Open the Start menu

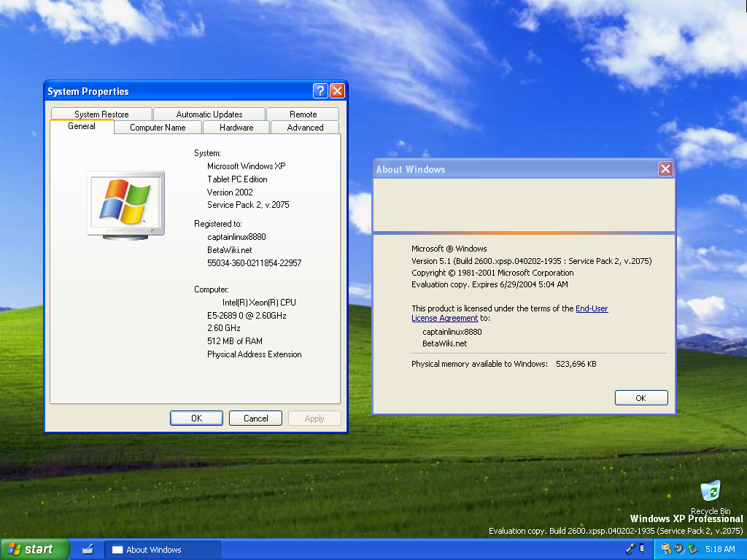pos(34,549)
